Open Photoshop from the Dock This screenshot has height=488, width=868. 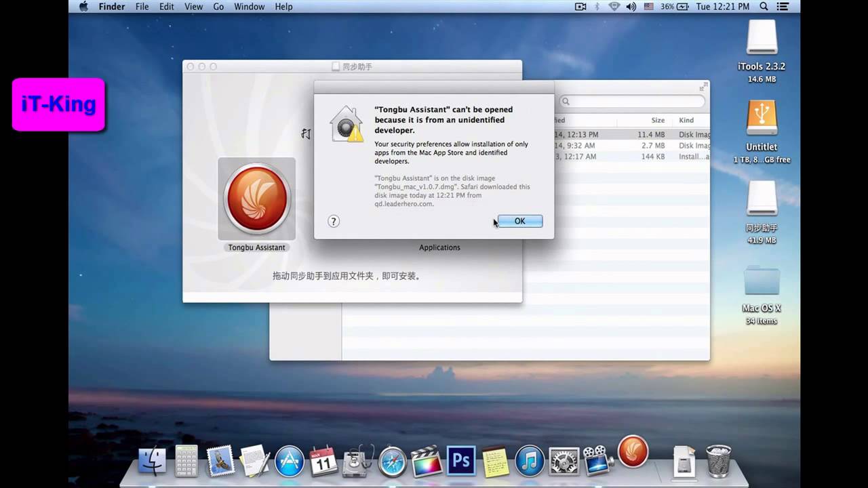(461, 462)
